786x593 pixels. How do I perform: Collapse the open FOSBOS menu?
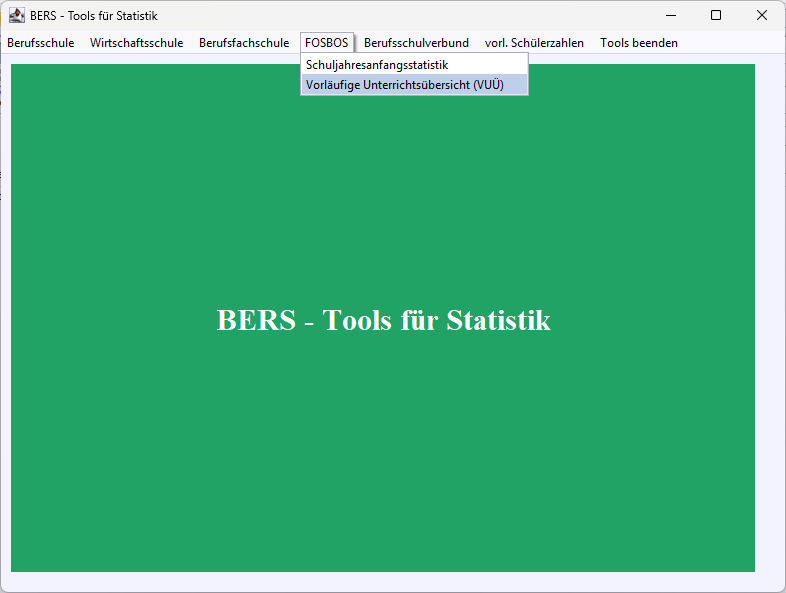tap(327, 43)
